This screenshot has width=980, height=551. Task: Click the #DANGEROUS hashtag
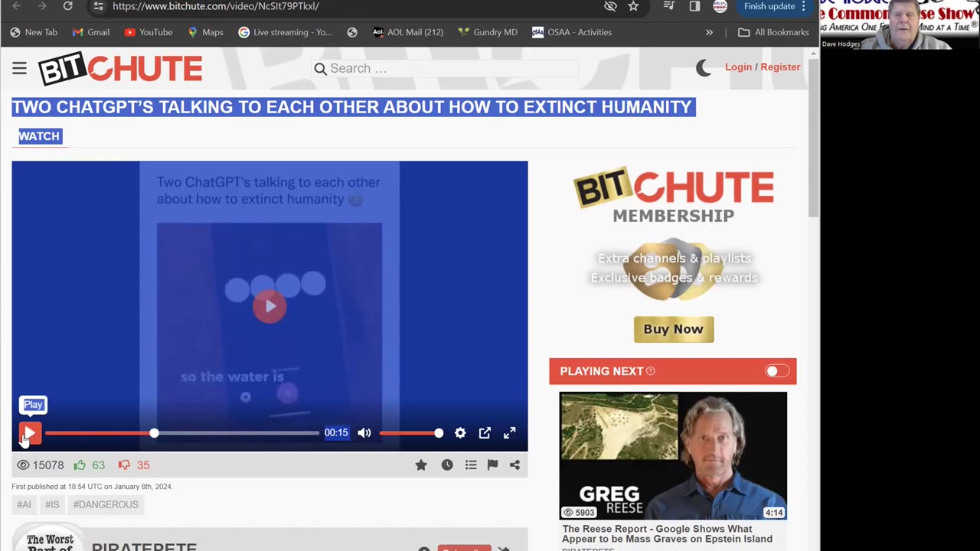coord(106,504)
